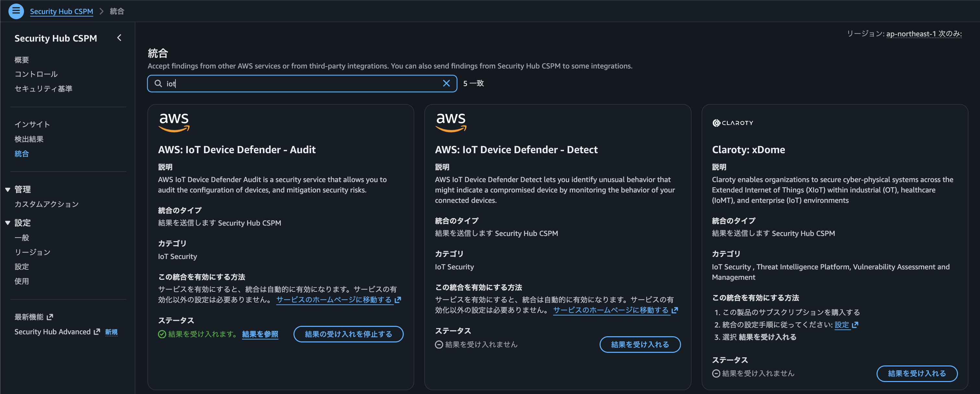This screenshot has width=980, height=394.
Task: Collapse the 設定 section in sidebar
Action: [x=7, y=223]
